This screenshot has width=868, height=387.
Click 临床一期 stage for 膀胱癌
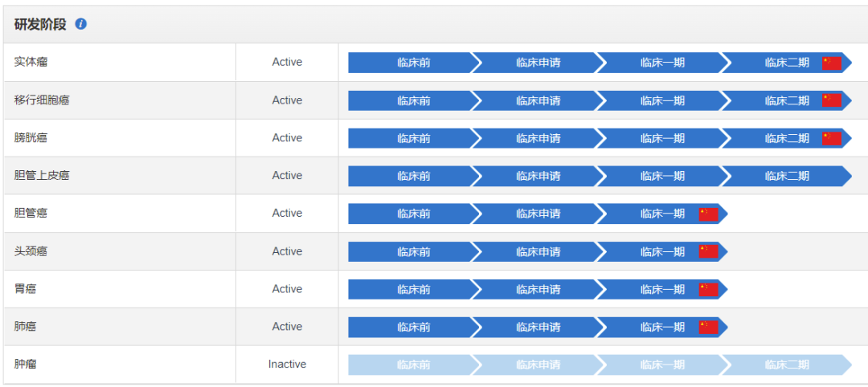(x=662, y=138)
